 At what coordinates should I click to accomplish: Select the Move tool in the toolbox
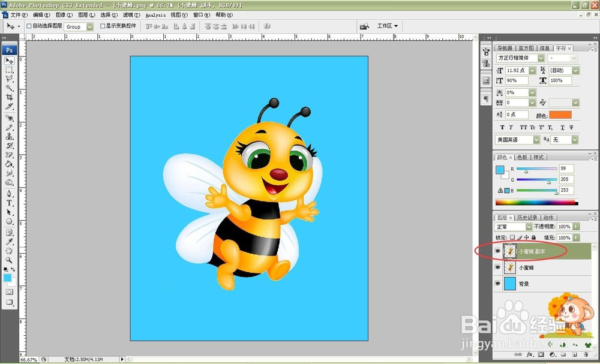10,61
